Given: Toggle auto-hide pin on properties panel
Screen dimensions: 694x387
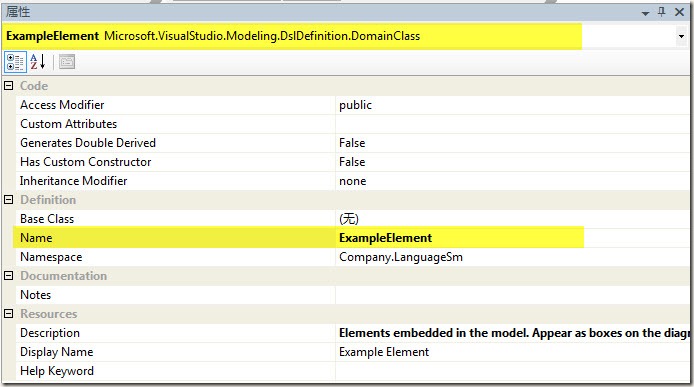Looking at the screenshot, I should tap(662, 12).
